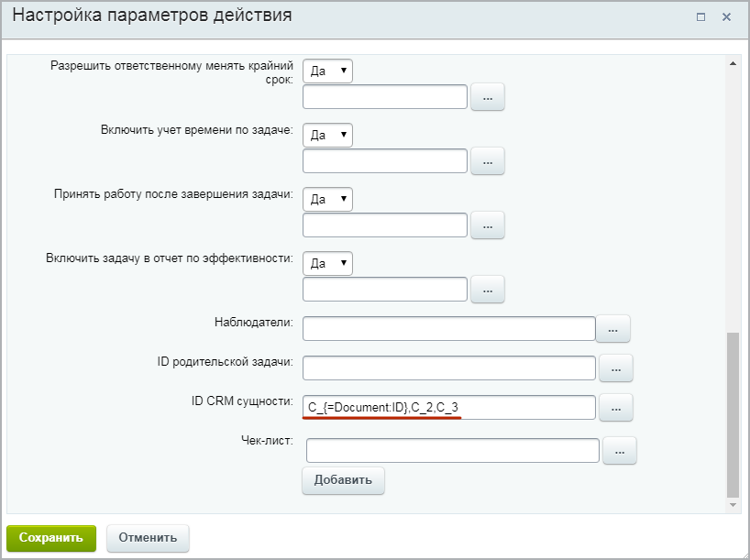Click ellipsis button beside 'Чек-лист' field
Image resolution: width=750 pixels, height=560 pixels.
coord(620,451)
